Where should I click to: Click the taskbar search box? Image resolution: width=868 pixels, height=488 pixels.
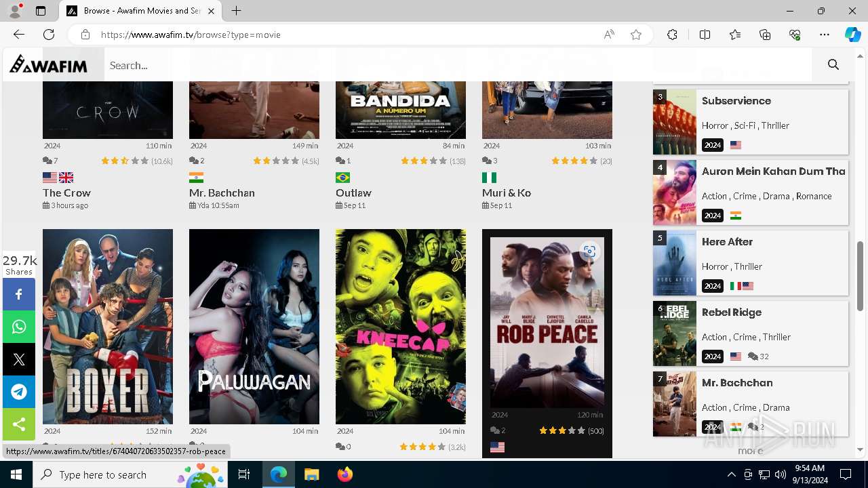pos(130,474)
